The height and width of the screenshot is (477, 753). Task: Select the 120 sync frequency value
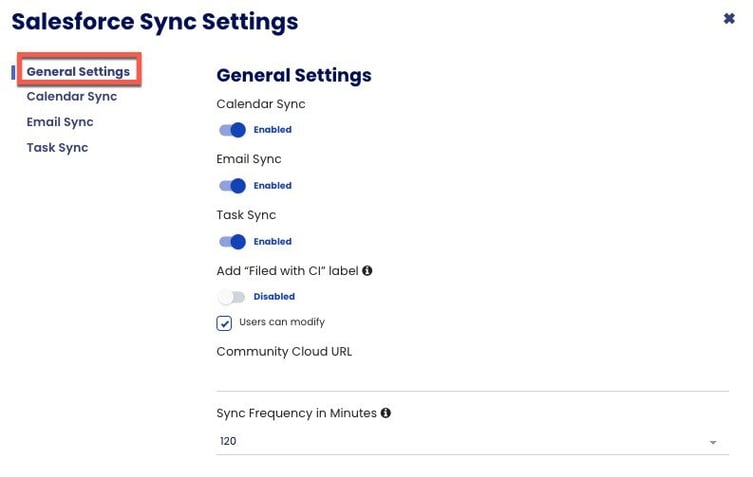pyautogui.click(x=228, y=441)
